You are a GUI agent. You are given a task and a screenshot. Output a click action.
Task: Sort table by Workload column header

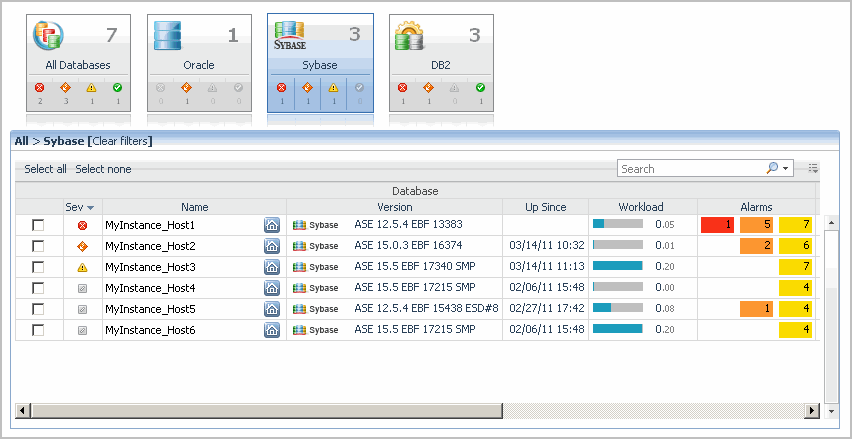point(643,207)
